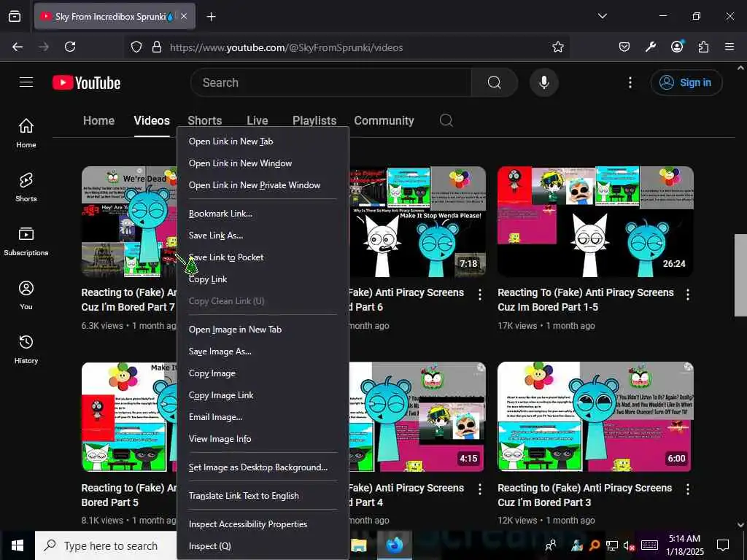
Task: Open You in YouTube sidebar
Action: click(26, 295)
